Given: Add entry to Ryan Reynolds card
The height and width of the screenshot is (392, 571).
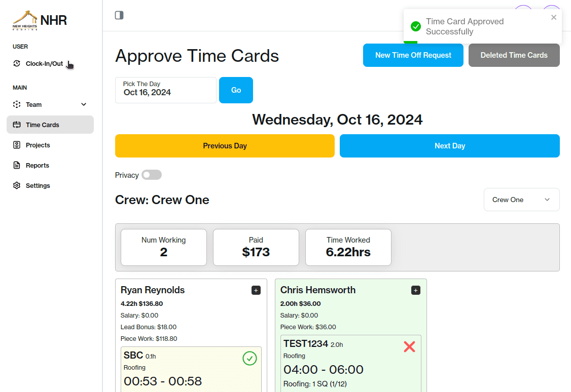Looking at the screenshot, I should 256,290.
